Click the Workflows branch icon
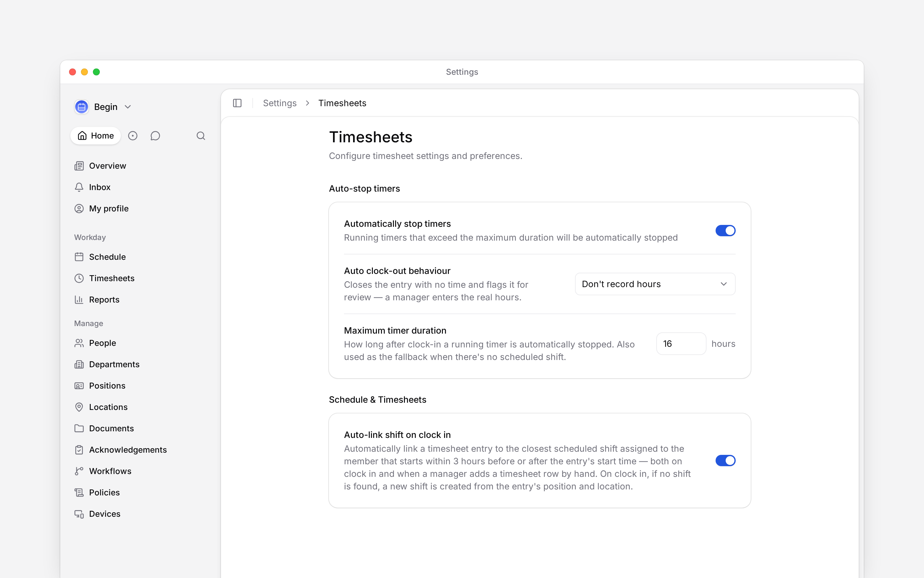This screenshot has width=924, height=578. [79, 471]
